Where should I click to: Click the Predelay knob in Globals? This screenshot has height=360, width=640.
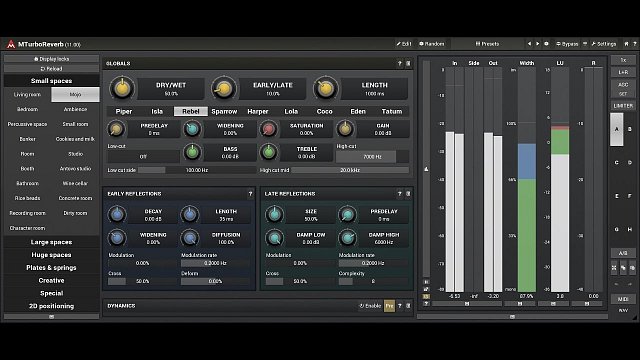pos(116,129)
